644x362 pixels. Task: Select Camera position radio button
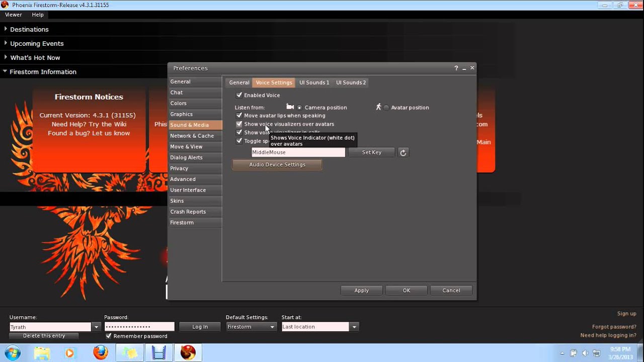tap(299, 108)
